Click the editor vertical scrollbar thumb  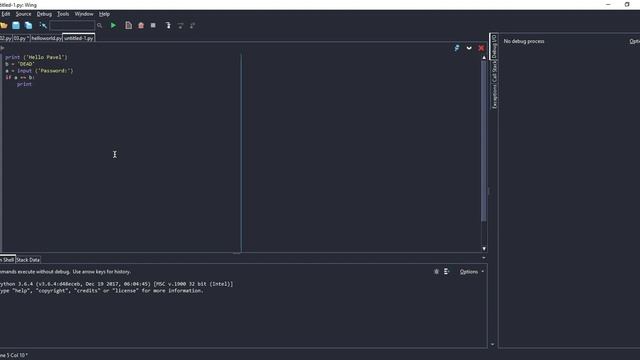[x=484, y=141]
